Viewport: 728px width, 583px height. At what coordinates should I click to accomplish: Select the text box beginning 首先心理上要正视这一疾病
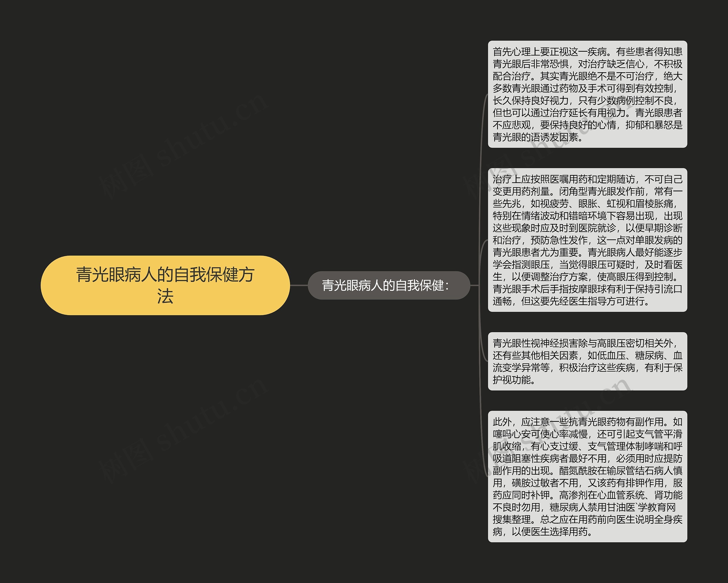pyautogui.click(x=587, y=94)
